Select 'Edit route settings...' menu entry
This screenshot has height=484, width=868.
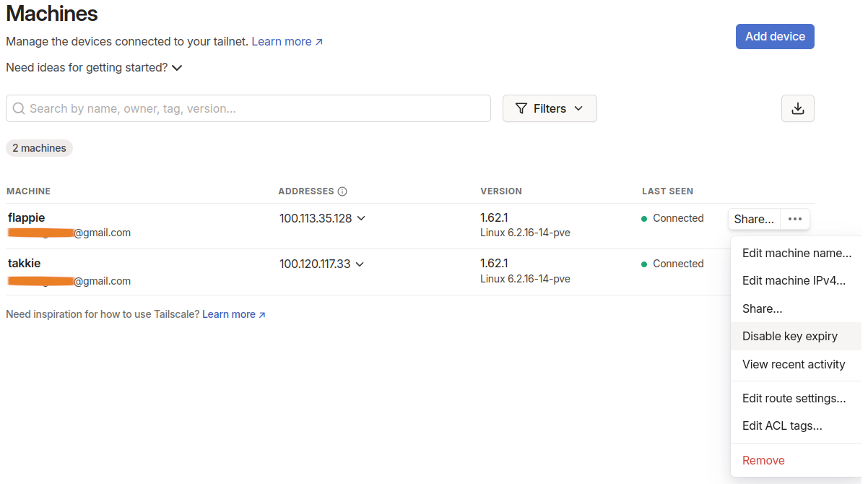point(797,398)
